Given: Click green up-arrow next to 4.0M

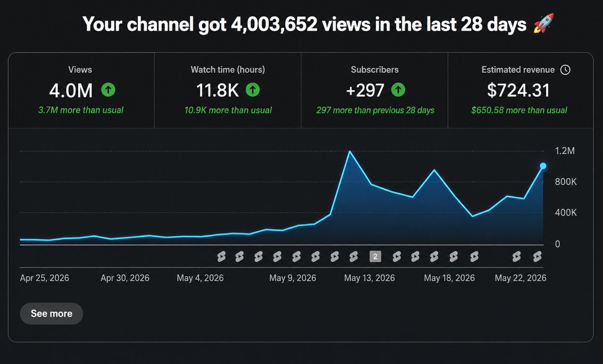Looking at the screenshot, I should pyautogui.click(x=108, y=90).
